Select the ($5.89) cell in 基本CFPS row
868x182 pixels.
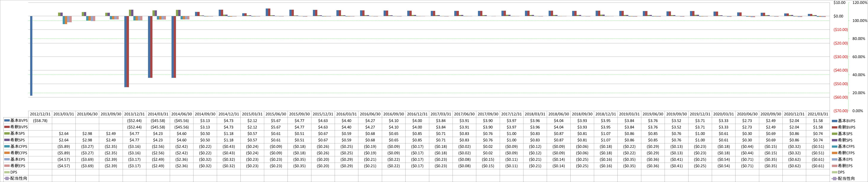tap(64, 146)
